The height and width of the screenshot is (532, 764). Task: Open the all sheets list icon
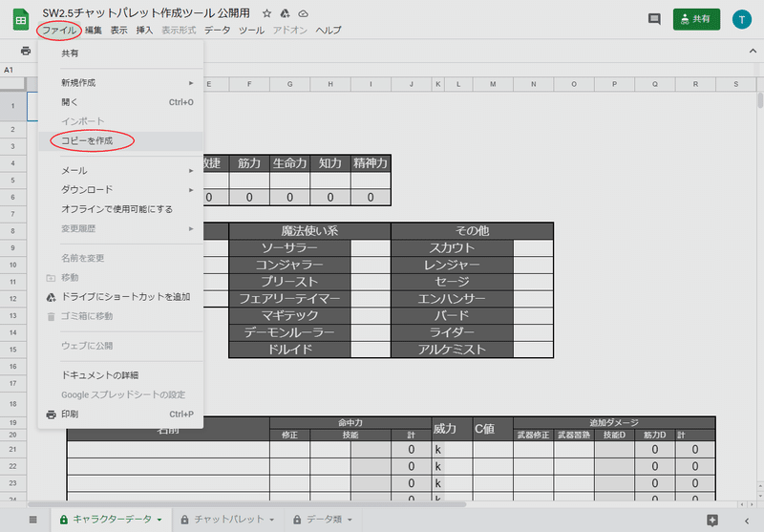(x=32, y=520)
